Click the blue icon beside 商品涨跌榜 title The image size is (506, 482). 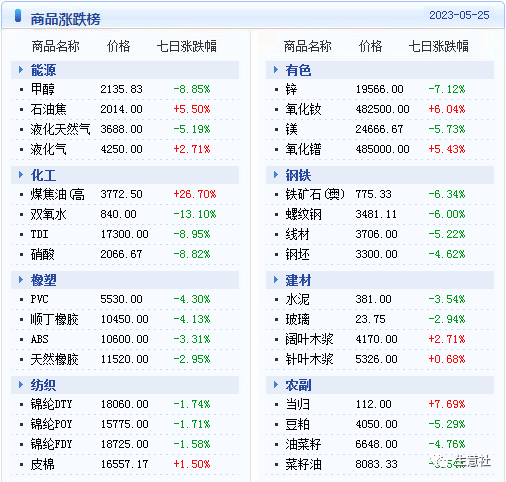[x=18, y=16]
